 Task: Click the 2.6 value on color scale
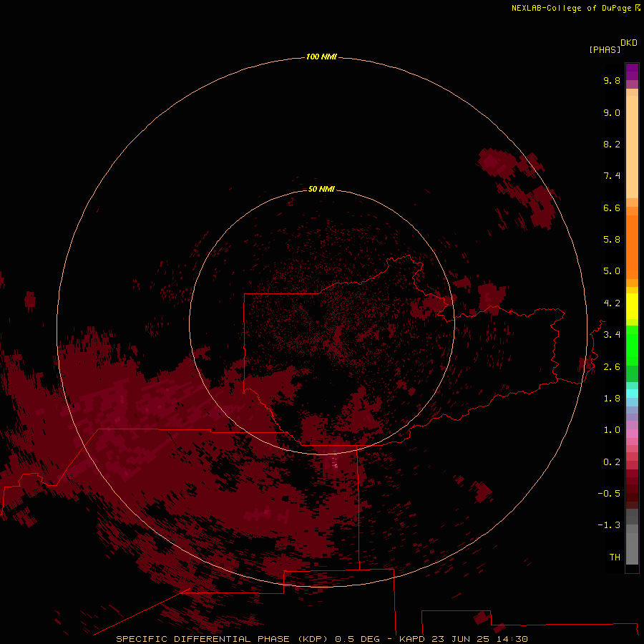pyautogui.click(x=612, y=367)
